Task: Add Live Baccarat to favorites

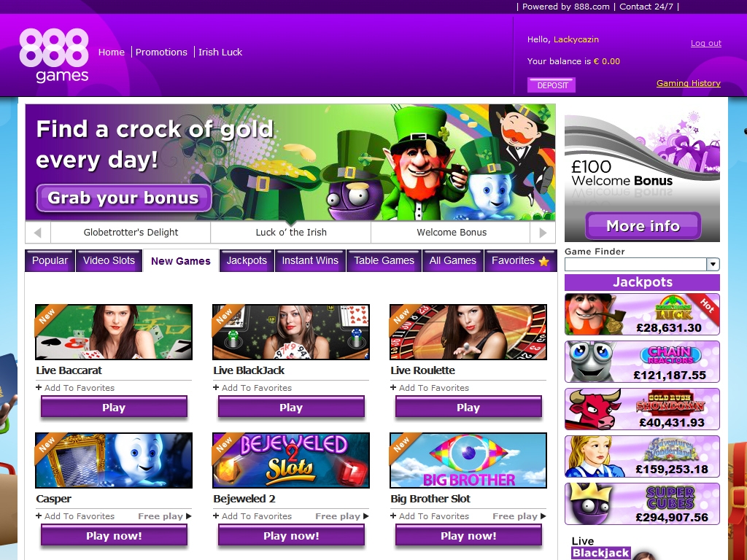Action: [76, 388]
